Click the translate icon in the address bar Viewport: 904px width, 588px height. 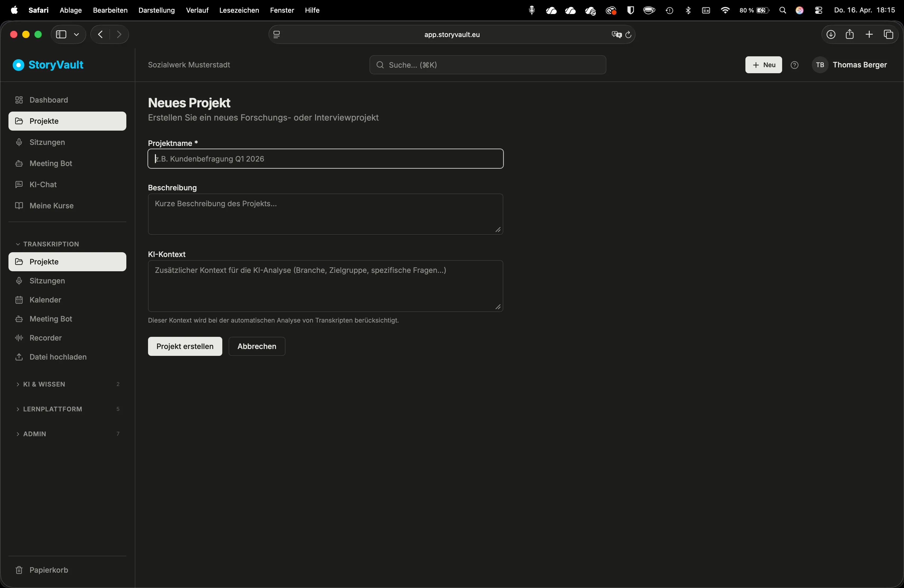(616, 35)
